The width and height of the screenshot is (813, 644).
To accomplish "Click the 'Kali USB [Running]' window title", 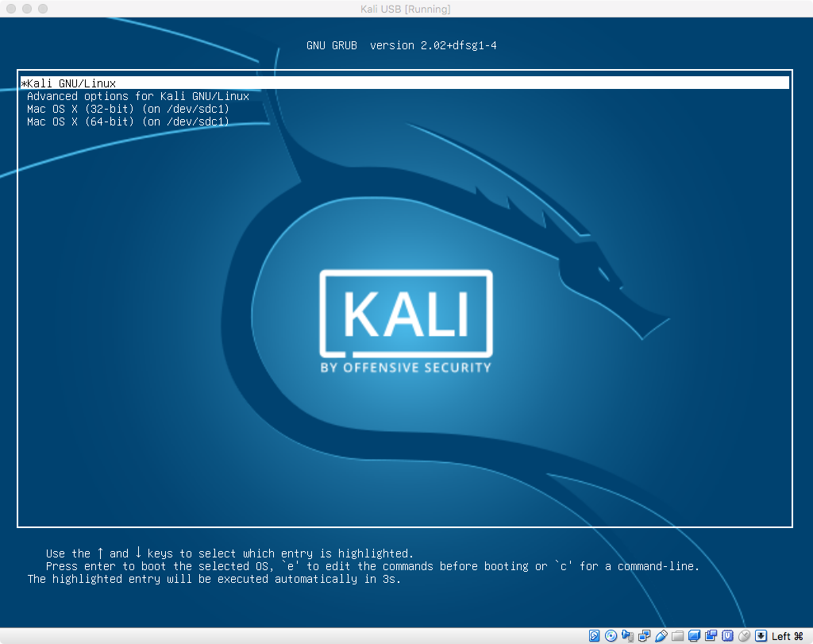I will pos(406,9).
